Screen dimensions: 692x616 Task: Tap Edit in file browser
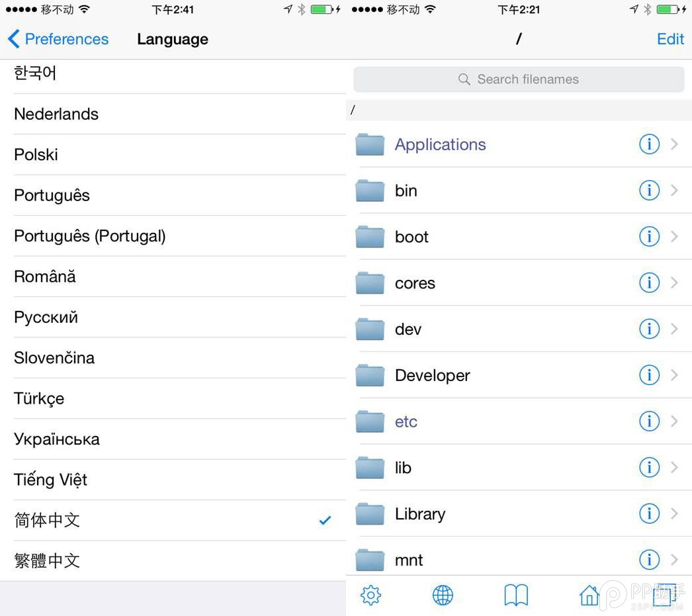click(670, 39)
